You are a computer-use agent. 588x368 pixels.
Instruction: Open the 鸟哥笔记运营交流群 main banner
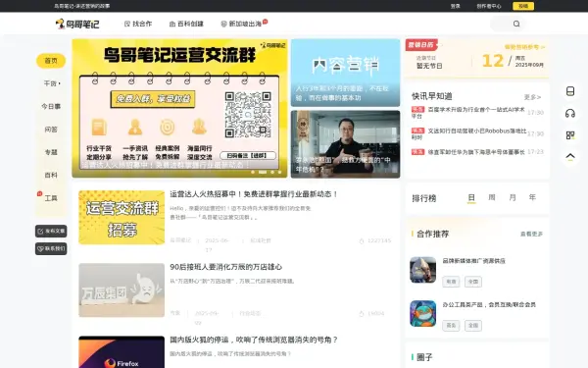click(179, 108)
